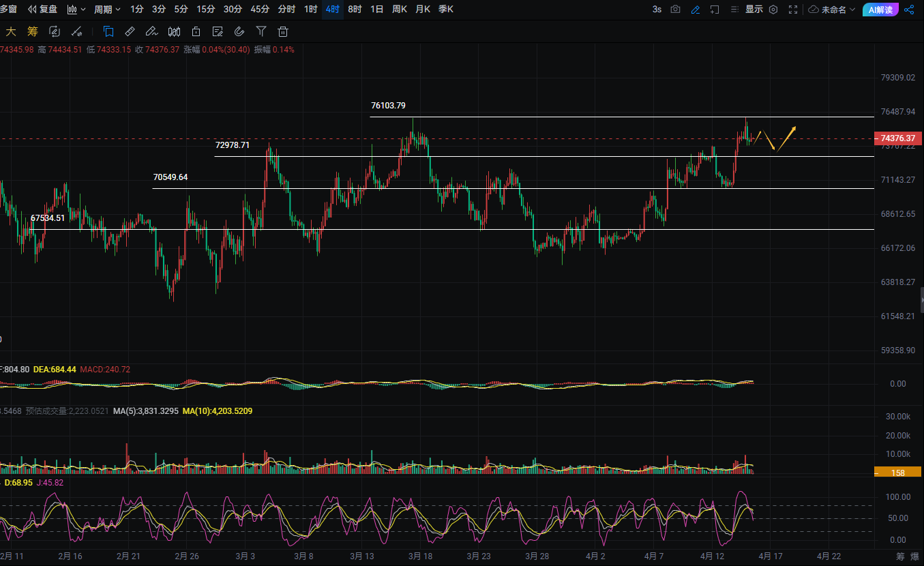Select the 1日 daily timeframe
Image resolution: width=924 pixels, height=566 pixels.
[376, 10]
